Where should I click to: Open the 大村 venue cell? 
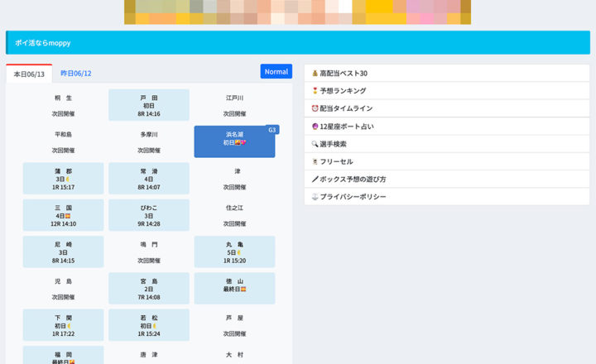(x=234, y=356)
